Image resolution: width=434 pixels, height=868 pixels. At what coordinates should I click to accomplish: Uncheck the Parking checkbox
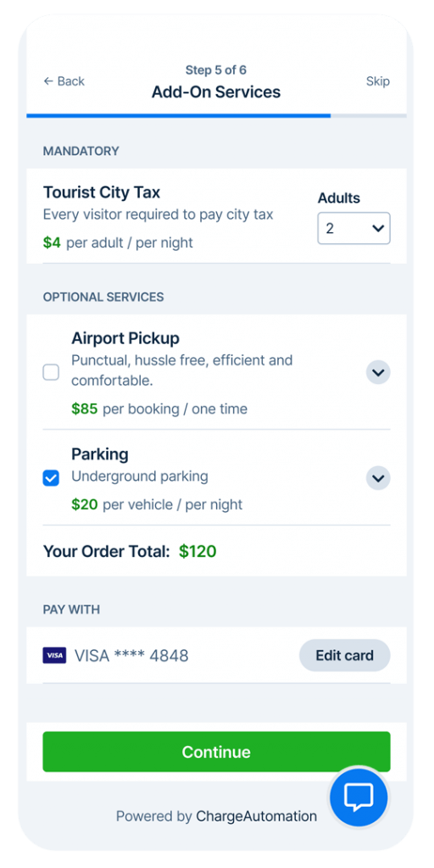(51, 478)
